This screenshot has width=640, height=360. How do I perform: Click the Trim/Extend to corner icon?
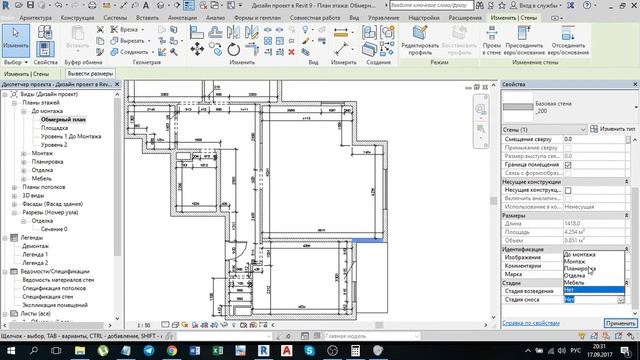252,50
